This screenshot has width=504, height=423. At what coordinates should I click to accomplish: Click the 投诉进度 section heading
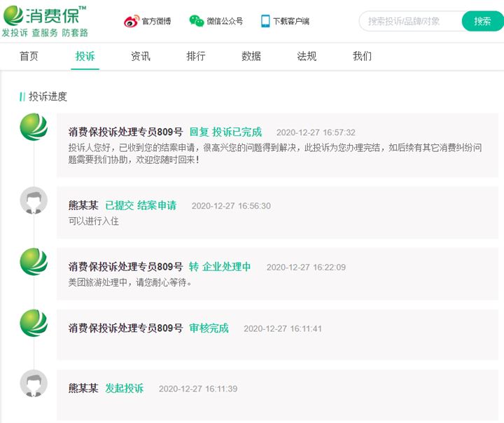48,97
